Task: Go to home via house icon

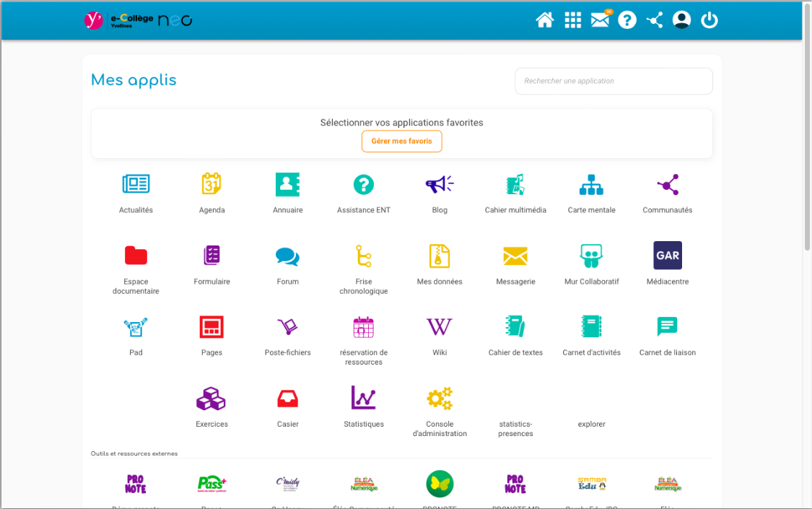Action: click(x=545, y=20)
